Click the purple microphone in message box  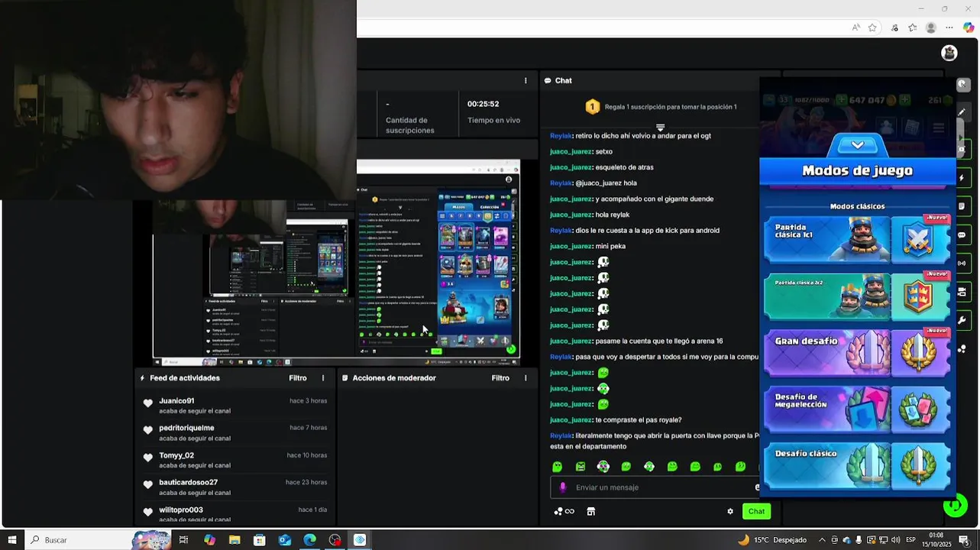coord(563,487)
